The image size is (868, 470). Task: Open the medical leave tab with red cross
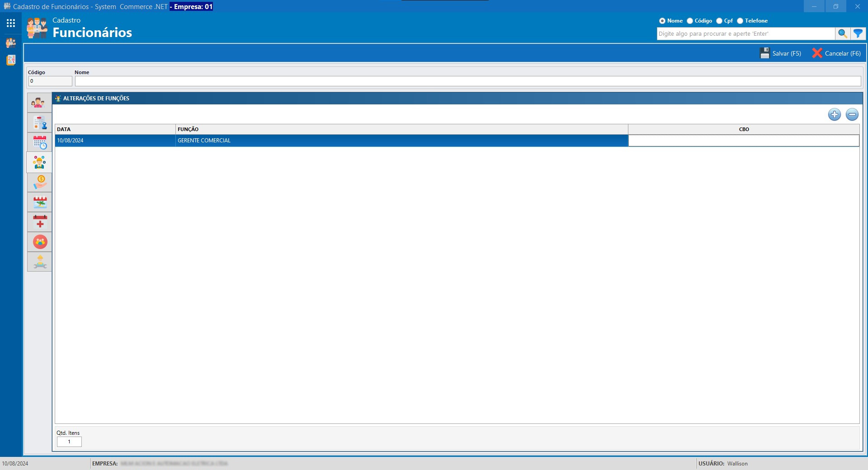coord(39,222)
